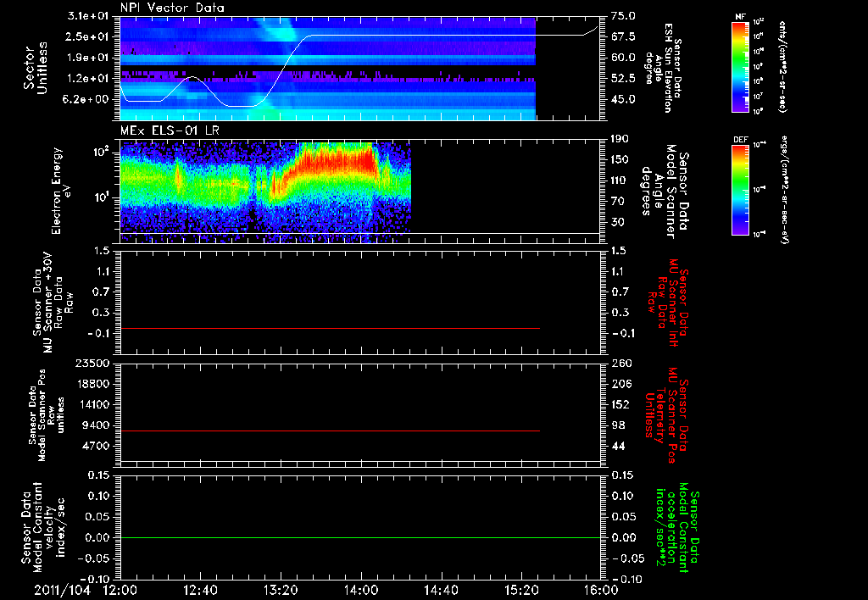
Task: Click the 1.2e+01 sector tick label
Action: pos(88,79)
